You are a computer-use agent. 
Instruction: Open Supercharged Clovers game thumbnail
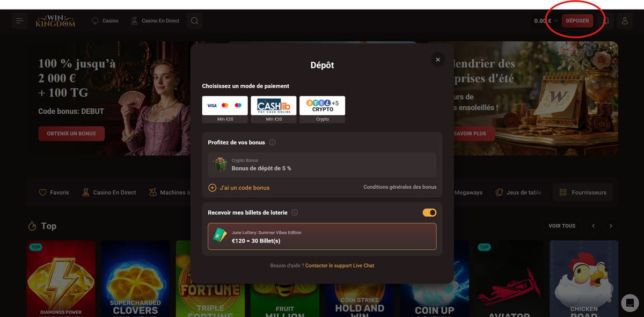[135, 278]
